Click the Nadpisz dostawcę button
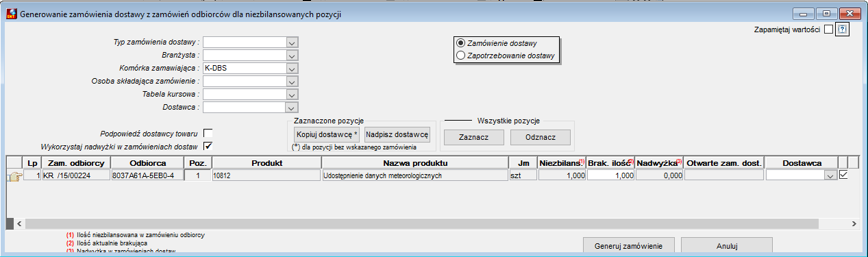This screenshot has height=257, width=868. pyautogui.click(x=397, y=134)
